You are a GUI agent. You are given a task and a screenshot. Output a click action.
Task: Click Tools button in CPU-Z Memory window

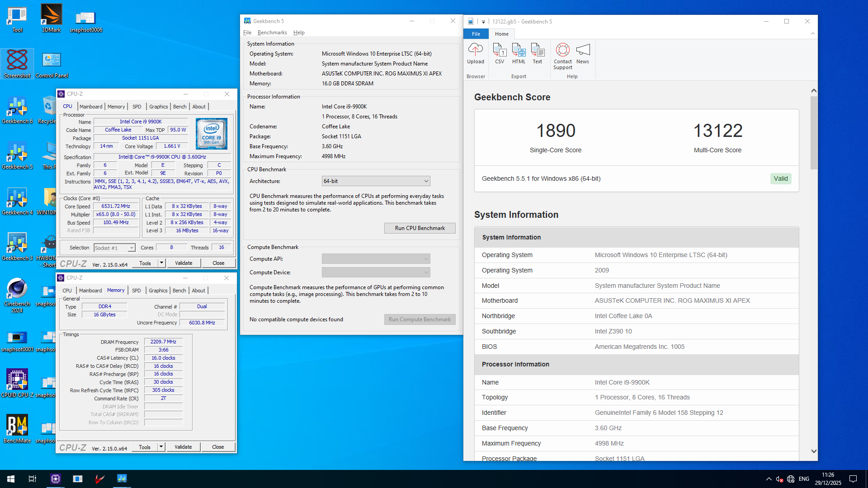(x=145, y=447)
